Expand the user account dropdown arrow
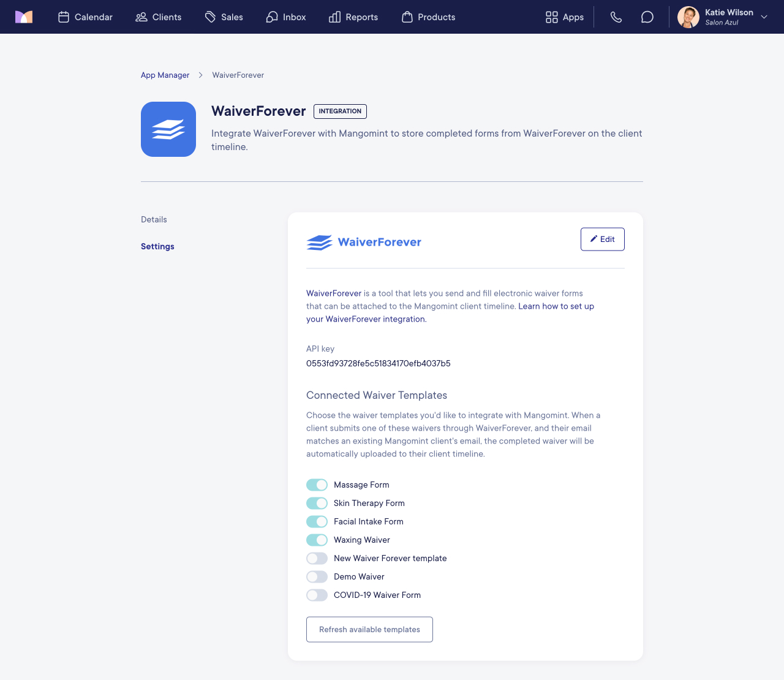The height and width of the screenshot is (680, 784). (764, 17)
